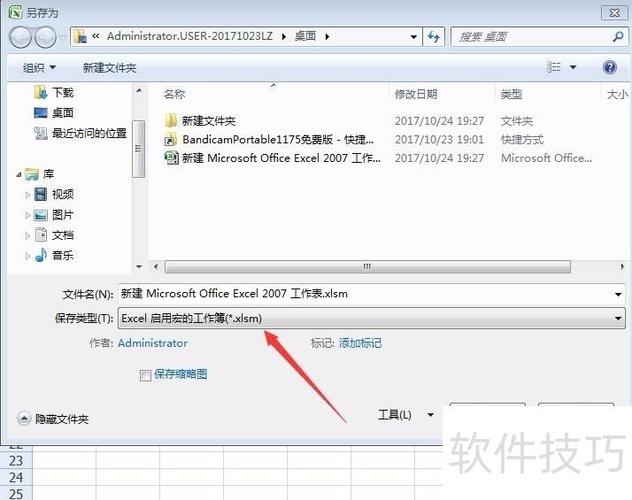Click the Forward navigation arrow button
The image size is (632, 500).
pyautogui.click(x=45, y=37)
